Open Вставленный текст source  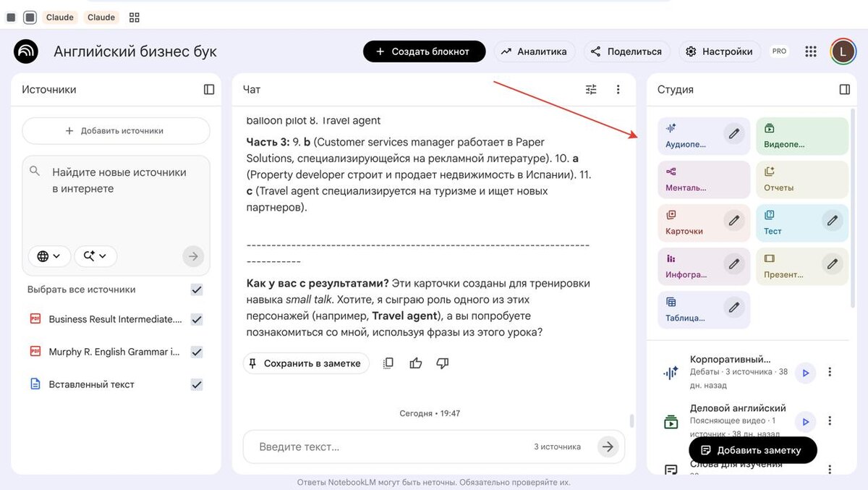(91, 384)
